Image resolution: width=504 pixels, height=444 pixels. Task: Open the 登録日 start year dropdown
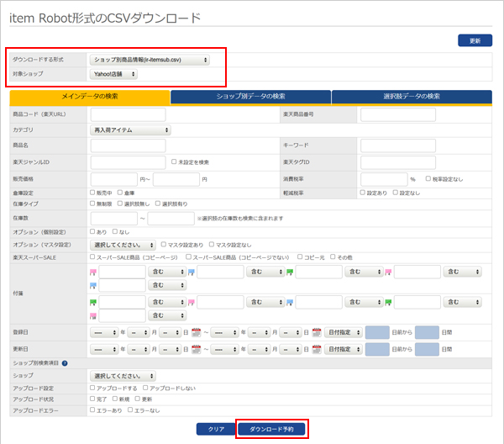coord(104,332)
